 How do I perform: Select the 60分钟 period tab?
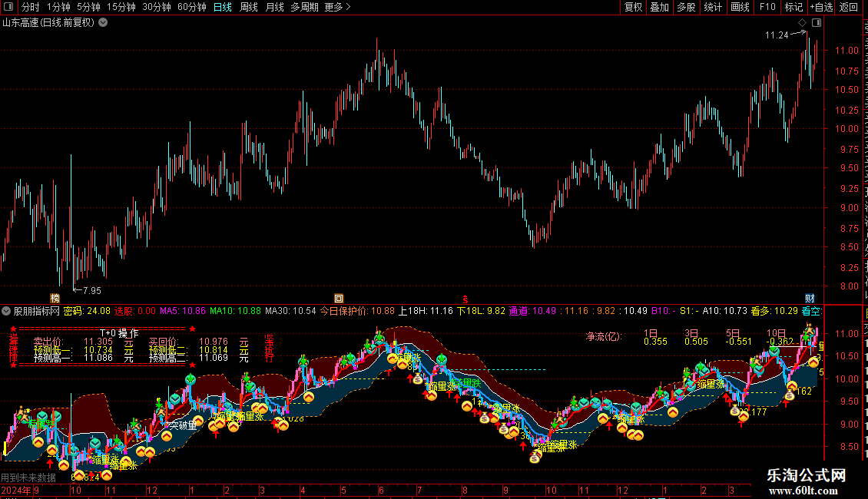[x=192, y=7]
